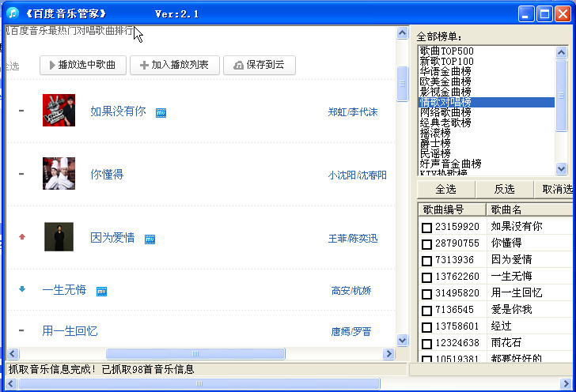The height and width of the screenshot is (392, 576).
Task: Click 保存到云 button
Action: click(x=260, y=65)
